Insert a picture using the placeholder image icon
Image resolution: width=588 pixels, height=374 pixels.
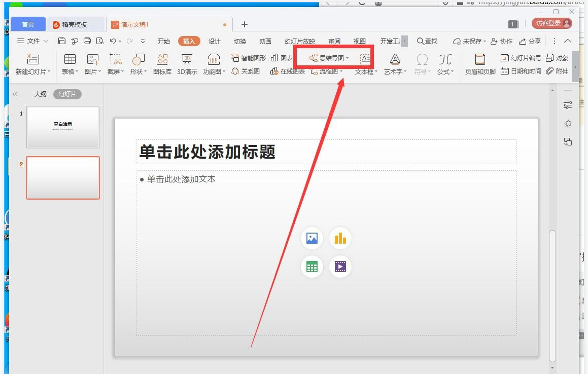click(x=312, y=238)
